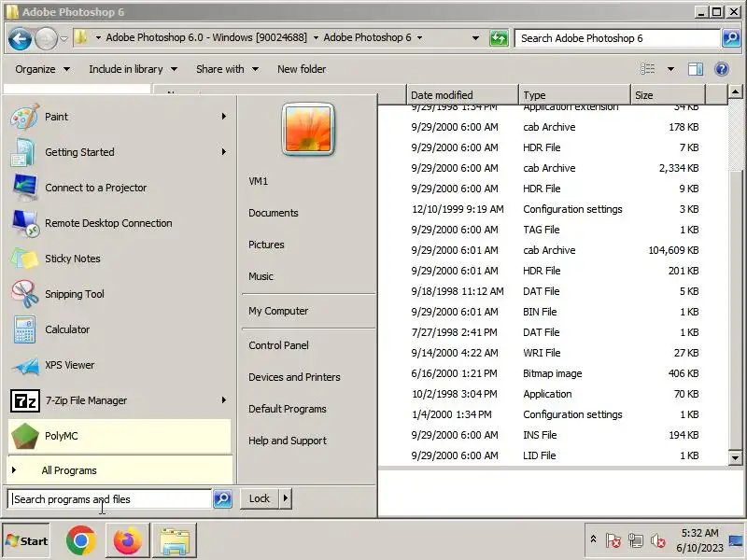
Task: Click the Search programs and files box
Action: click(x=109, y=499)
